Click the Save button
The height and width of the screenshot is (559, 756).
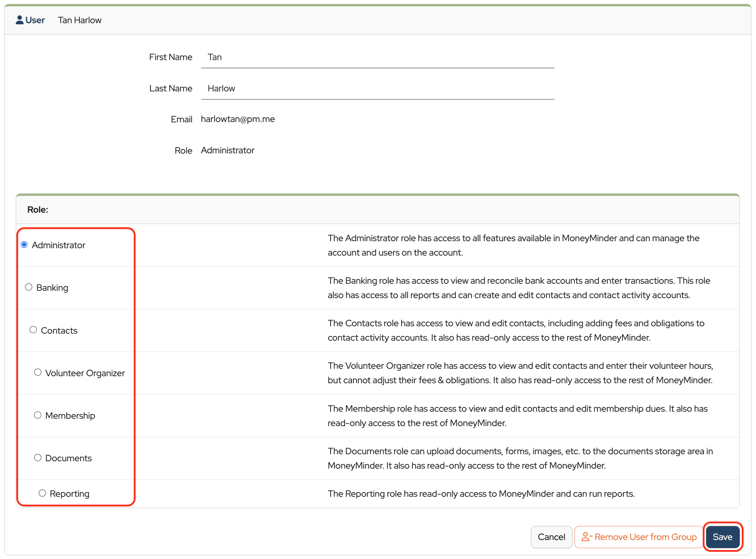[x=723, y=537]
